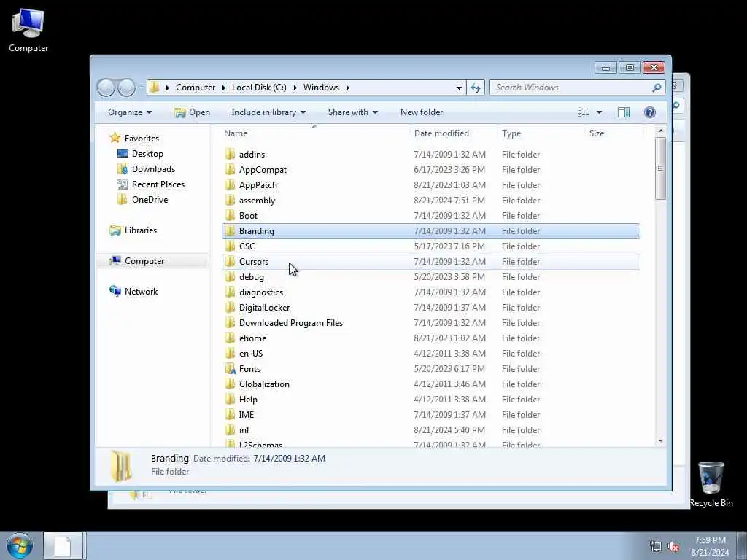747x560 pixels.
Task: Select the Downloaded Program Files folder
Action: point(430,322)
